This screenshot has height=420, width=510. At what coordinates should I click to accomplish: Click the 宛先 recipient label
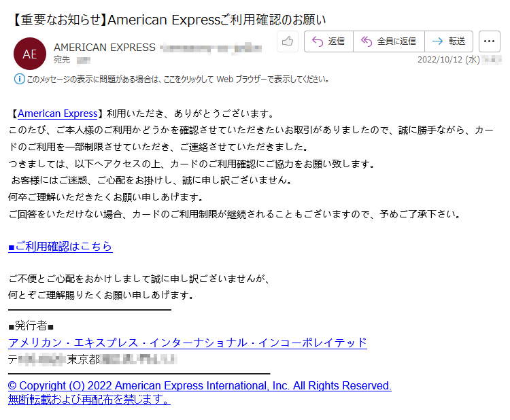[x=62, y=60]
